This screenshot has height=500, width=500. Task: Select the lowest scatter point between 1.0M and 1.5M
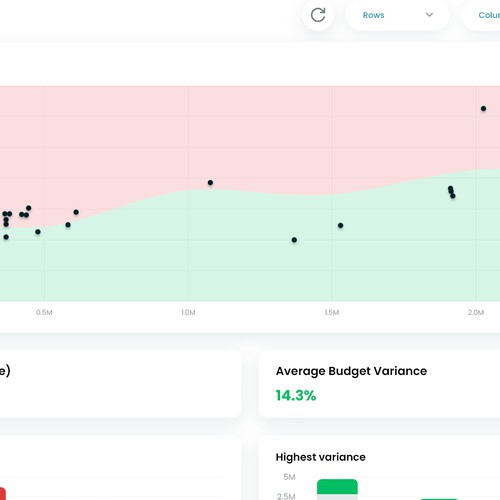[x=294, y=240]
